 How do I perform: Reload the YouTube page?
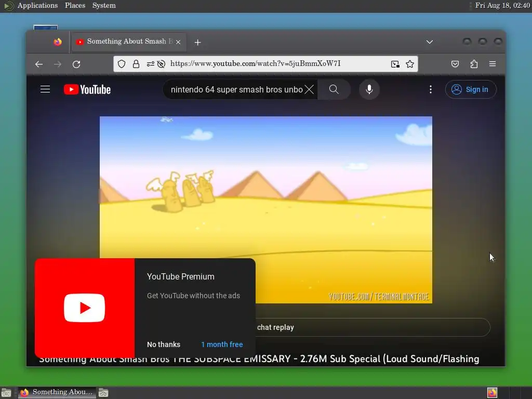tap(77, 64)
